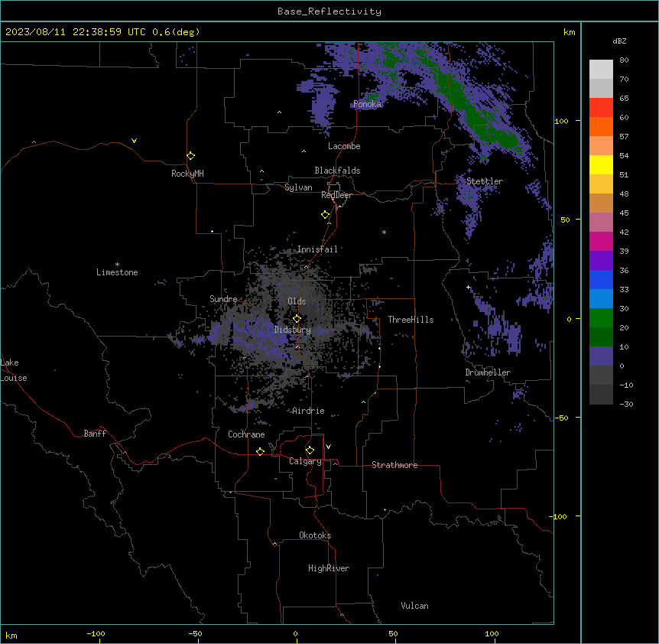Select the red swatch between 65 and 60 dBZ
This screenshot has width=659, height=644.
point(601,107)
